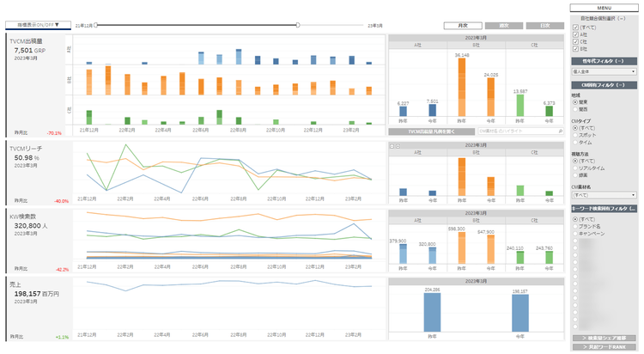Switch to the 日次 daily view tab

545,26
